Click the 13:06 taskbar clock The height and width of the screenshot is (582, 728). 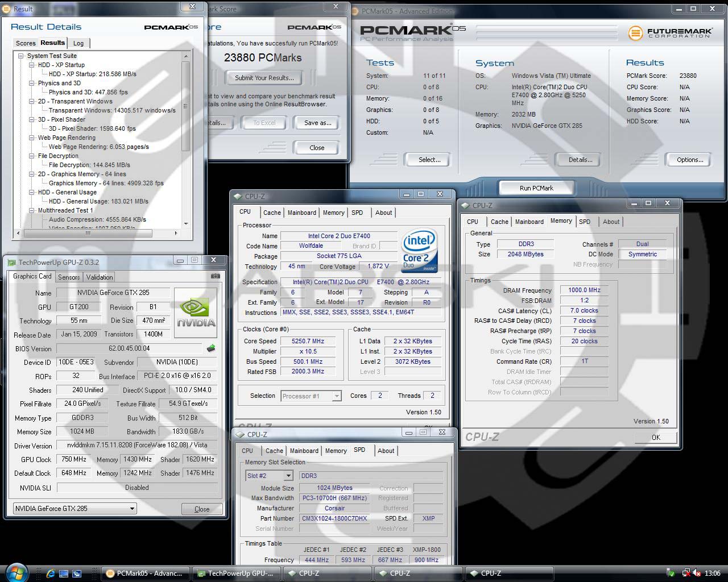click(712, 573)
